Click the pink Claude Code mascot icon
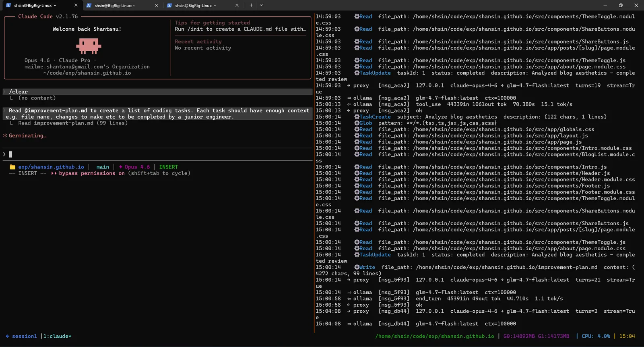The image size is (644, 347). click(89, 46)
